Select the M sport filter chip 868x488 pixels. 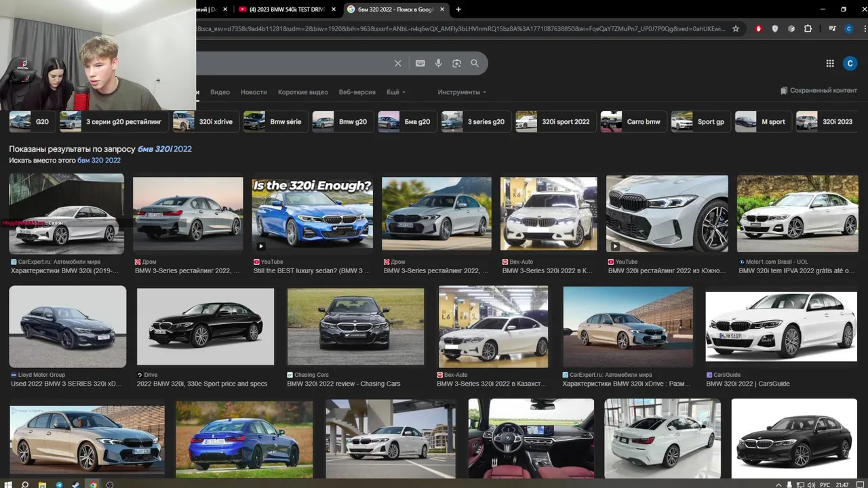click(763, 122)
